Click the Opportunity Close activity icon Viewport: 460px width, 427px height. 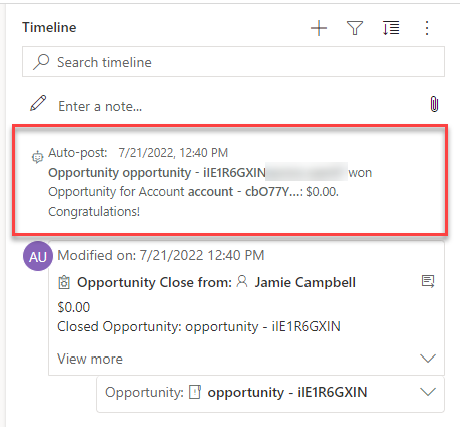coord(64,283)
